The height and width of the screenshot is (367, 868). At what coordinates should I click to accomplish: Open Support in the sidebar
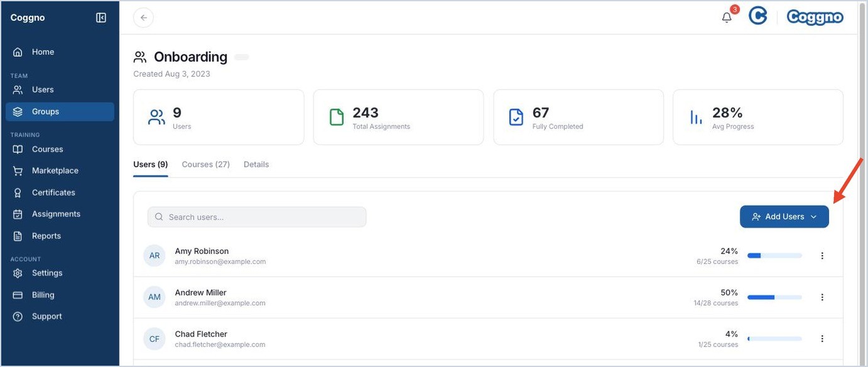60,317
